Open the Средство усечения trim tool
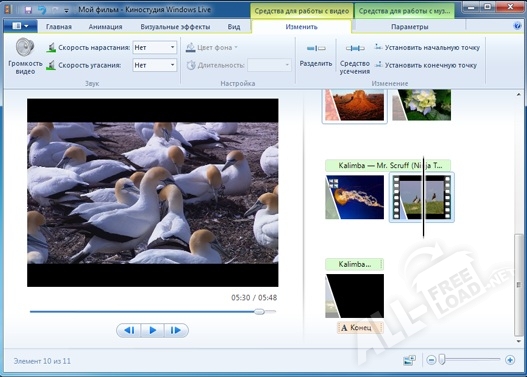The width and height of the screenshot is (527, 377). click(355, 57)
